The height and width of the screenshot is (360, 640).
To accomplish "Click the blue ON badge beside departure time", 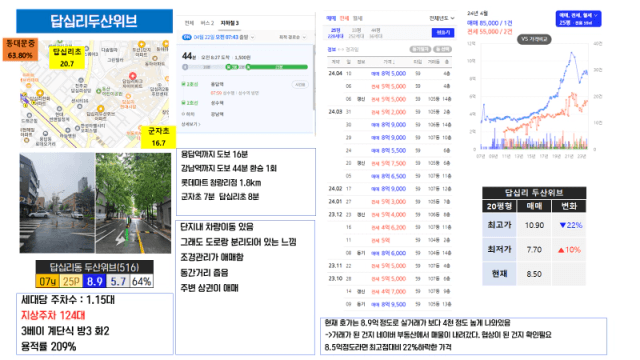I will tap(187, 37).
